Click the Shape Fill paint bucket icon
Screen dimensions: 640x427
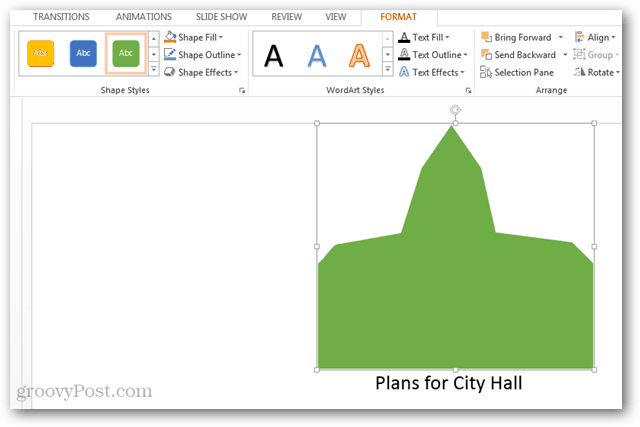point(170,37)
